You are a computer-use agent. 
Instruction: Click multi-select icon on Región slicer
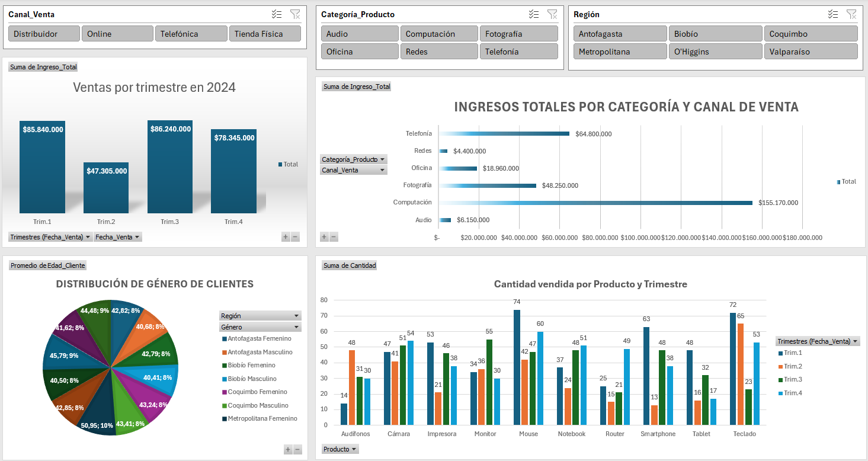[834, 14]
